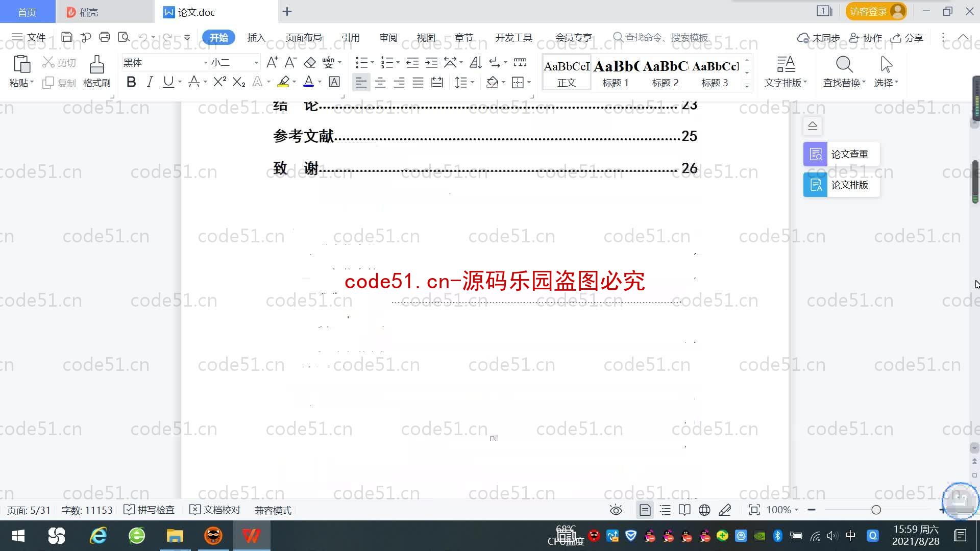The width and height of the screenshot is (980, 551).
Task: Expand the styles gallery
Action: pos(747,86)
